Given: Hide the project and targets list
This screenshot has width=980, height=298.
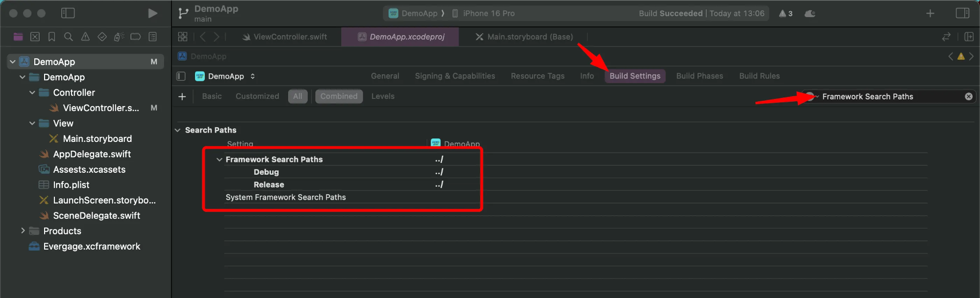Looking at the screenshot, I should click(181, 76).
